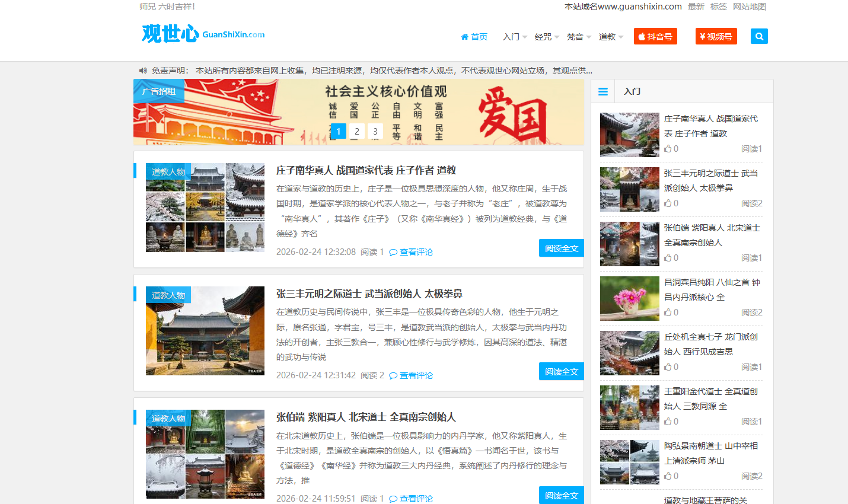Screen dimensions: 848x504
Task: Expand the 经咒 dropdown menu
Action: (546, 37)
